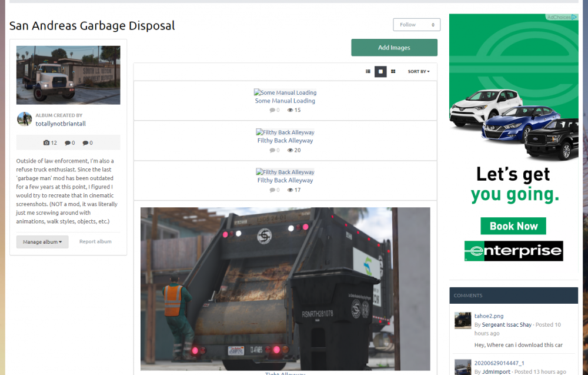
Task: Open the Filthy Back Alleyway link with 20 views
Action: [285, 140]
